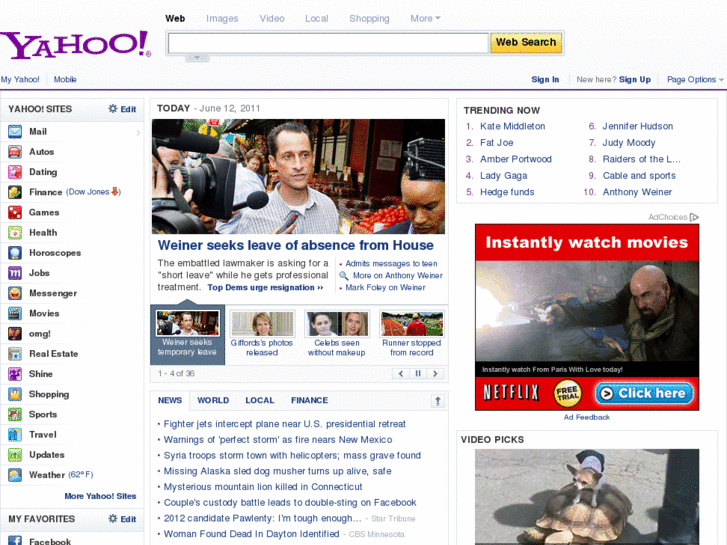This screenshot has width=727, height=545.
Task: Click the Yahoo! logo
Action: tap(76, 45)
